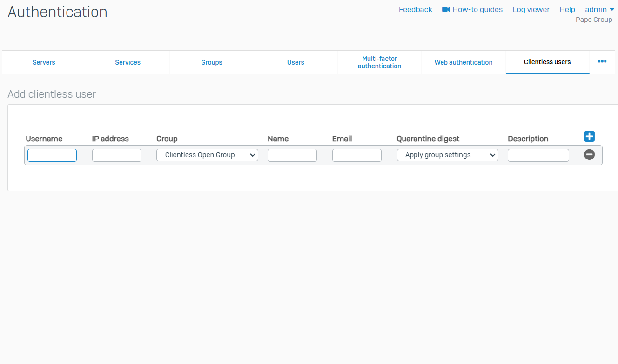Click the IP address input field

pyautogui.click(x=116, y=155)
